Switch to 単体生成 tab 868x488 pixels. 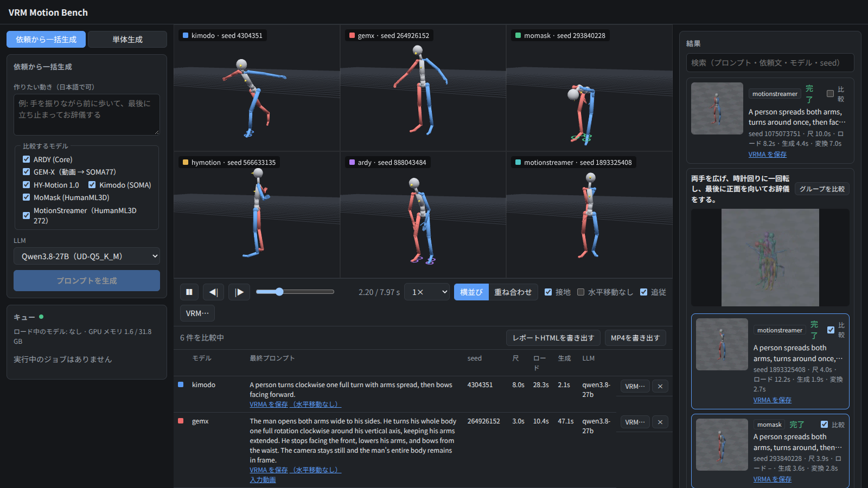(x=127, y=40)
